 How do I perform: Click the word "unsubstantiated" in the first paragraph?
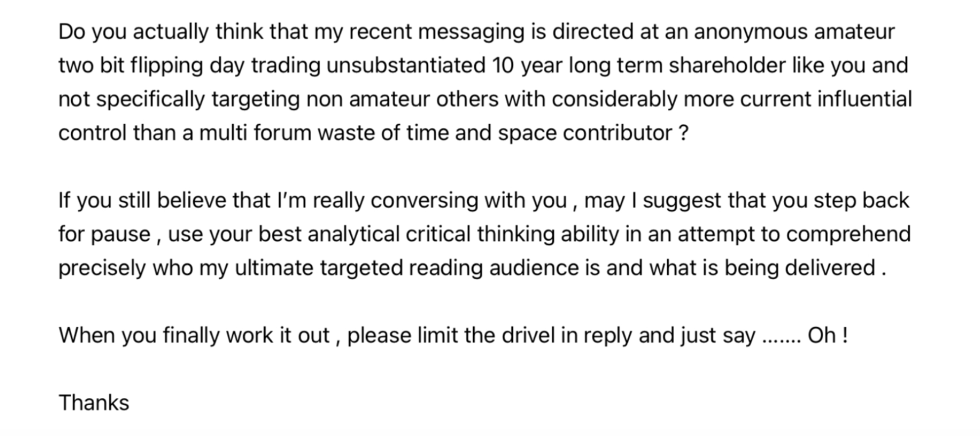pos(406,66)
